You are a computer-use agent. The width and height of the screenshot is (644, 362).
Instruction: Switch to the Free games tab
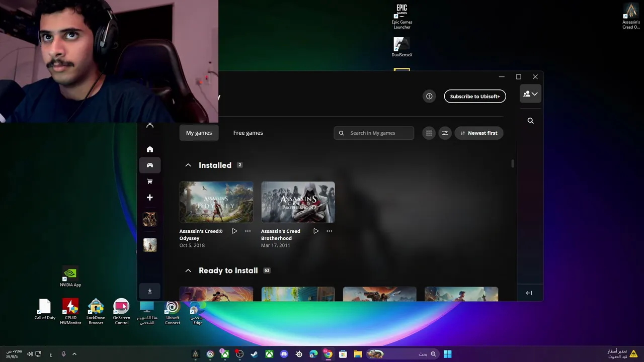[x=248, y=133]
